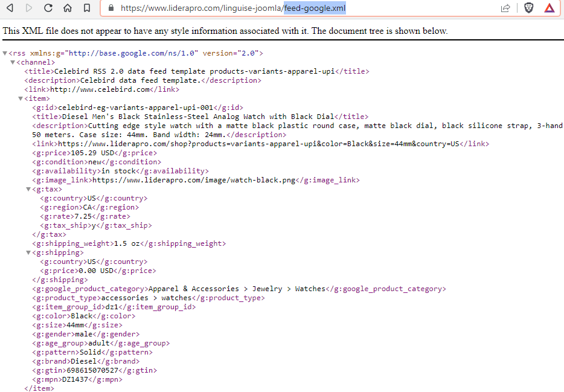Click the g:condition value new

(x=95, y=162)
